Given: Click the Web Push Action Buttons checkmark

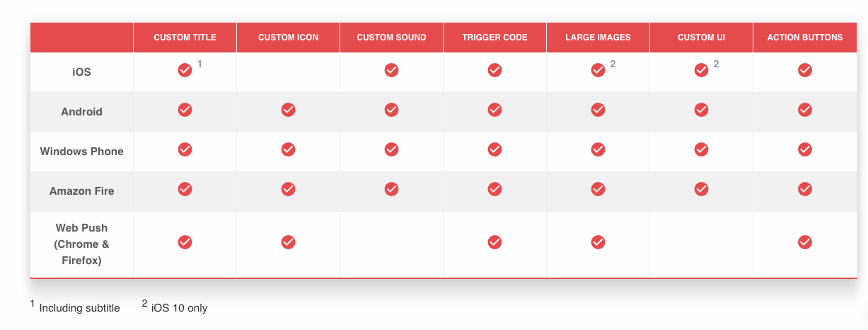Looking at the screenshot, I should (x=804, y=242).
